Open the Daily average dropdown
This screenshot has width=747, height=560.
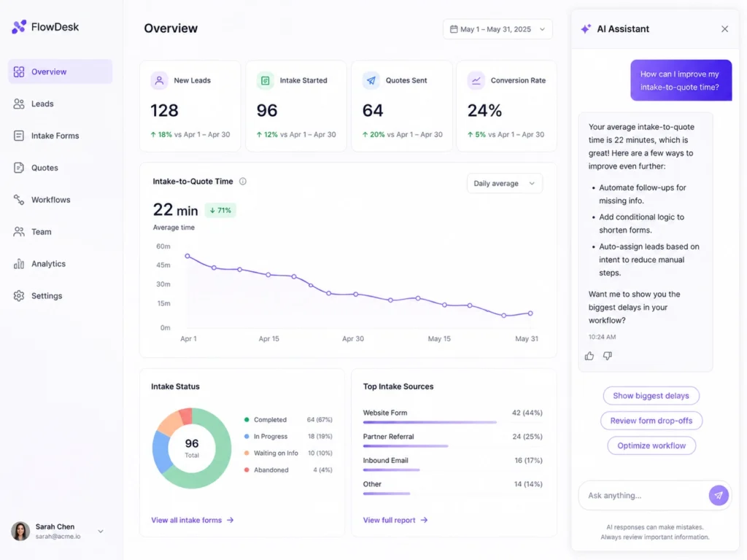(x=505, y=183)
